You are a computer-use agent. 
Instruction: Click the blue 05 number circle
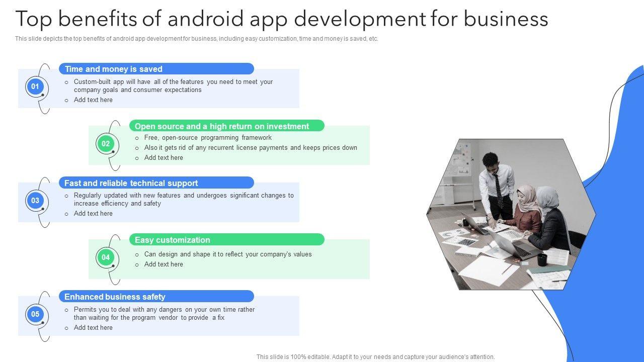pyautogui.click(x=35, y=315)
